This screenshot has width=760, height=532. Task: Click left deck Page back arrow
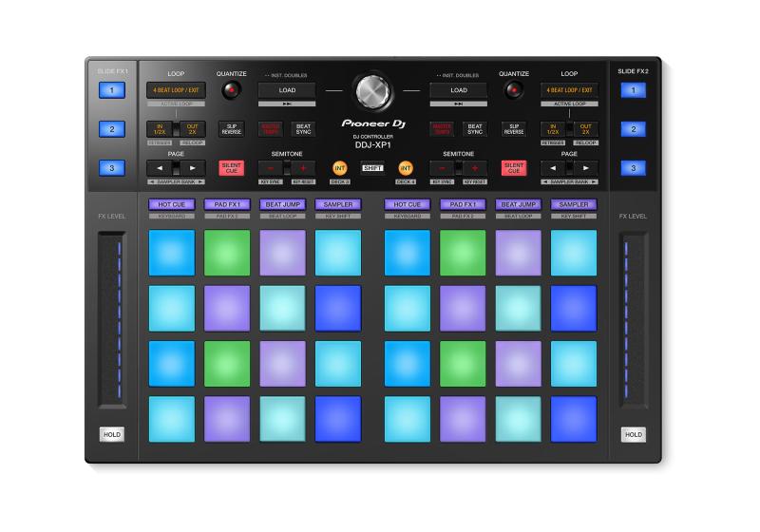point(160,168)
